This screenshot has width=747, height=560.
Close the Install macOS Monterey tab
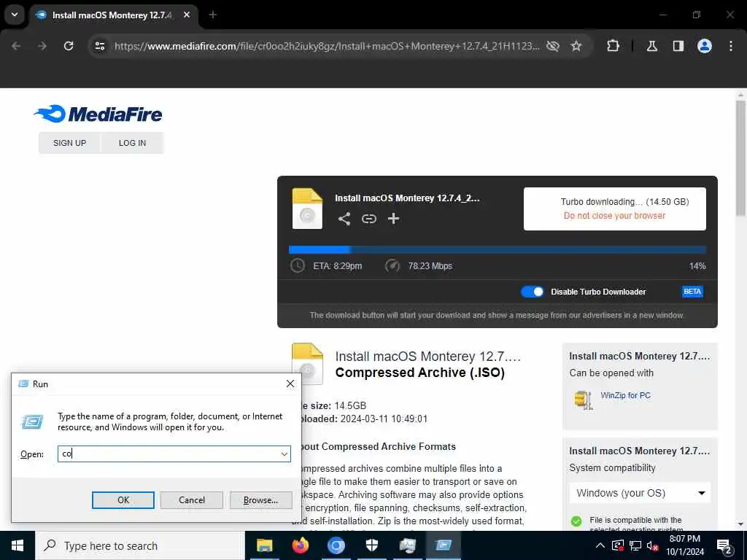[x=187, y=15]
